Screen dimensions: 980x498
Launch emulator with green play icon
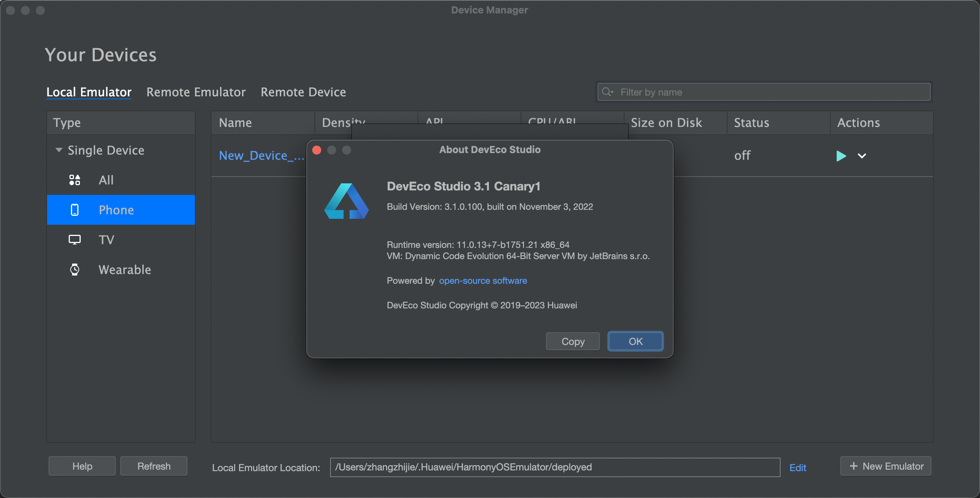coord(841,156)
